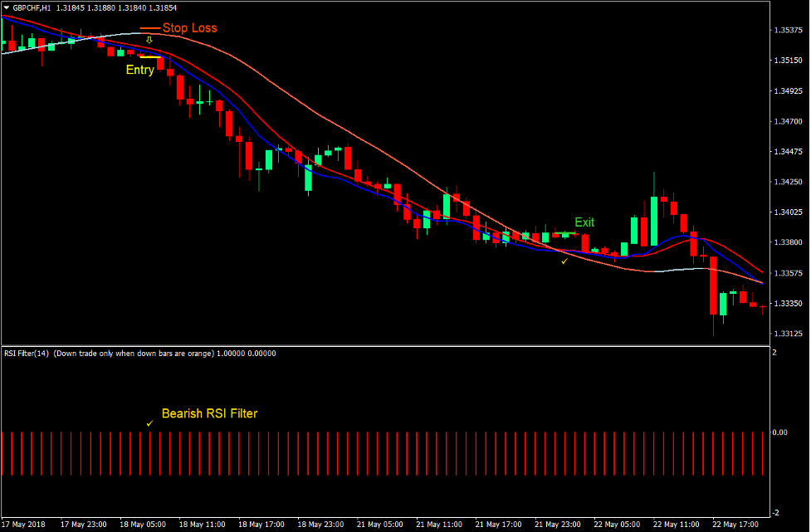This screenshot has width=811, height=532.
Task: Click the checkmark beside Bearish RSI Filter
Action: point(150,422)
